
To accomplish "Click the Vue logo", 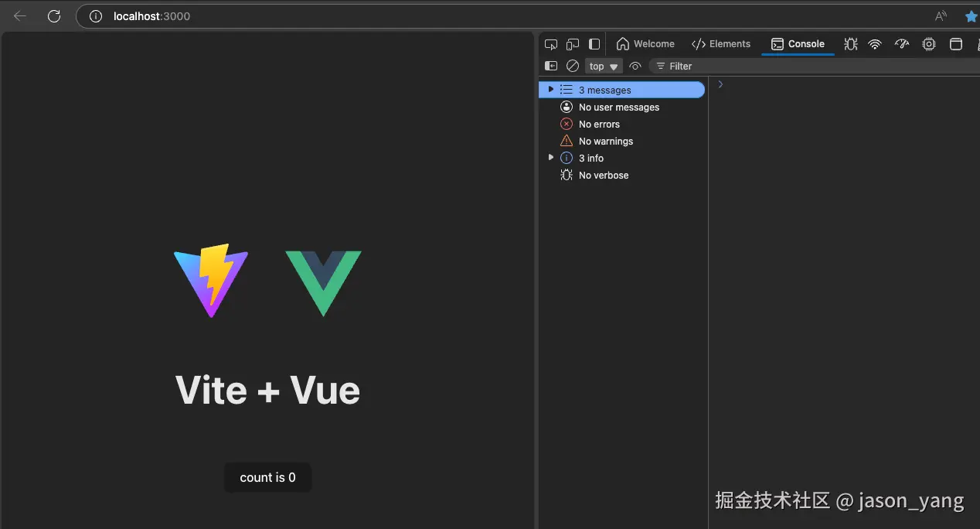I will pos(323,283).
